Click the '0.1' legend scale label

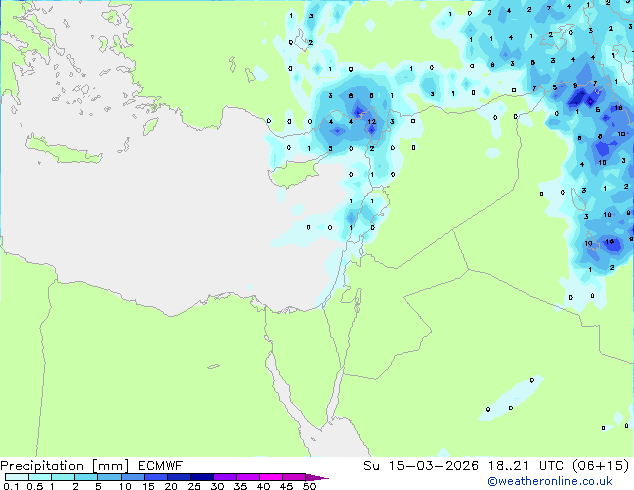(11, 486)
